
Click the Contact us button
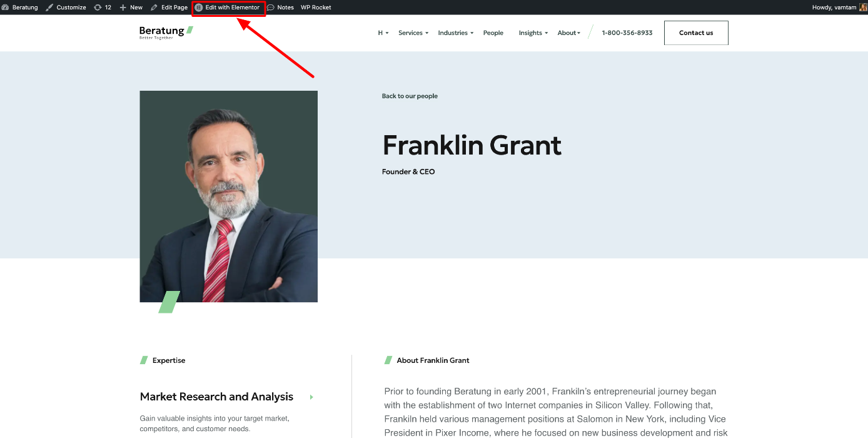click(x=696, y=33)
